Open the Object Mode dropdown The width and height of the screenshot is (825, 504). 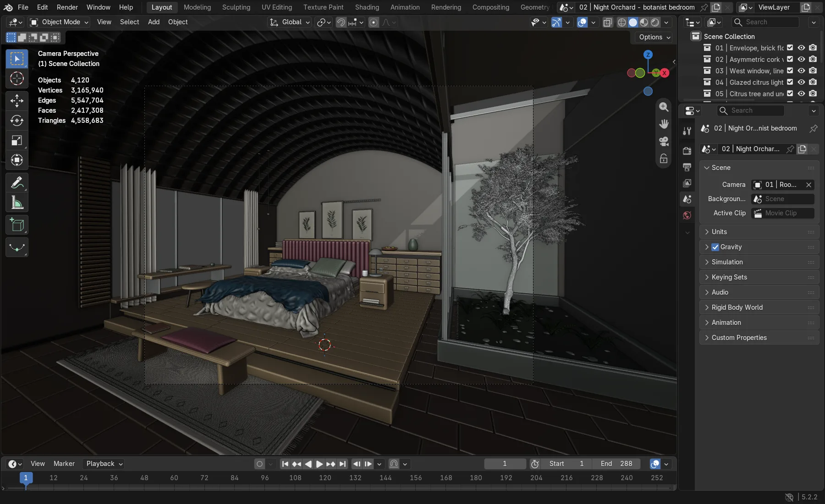[x=59, y=22]
